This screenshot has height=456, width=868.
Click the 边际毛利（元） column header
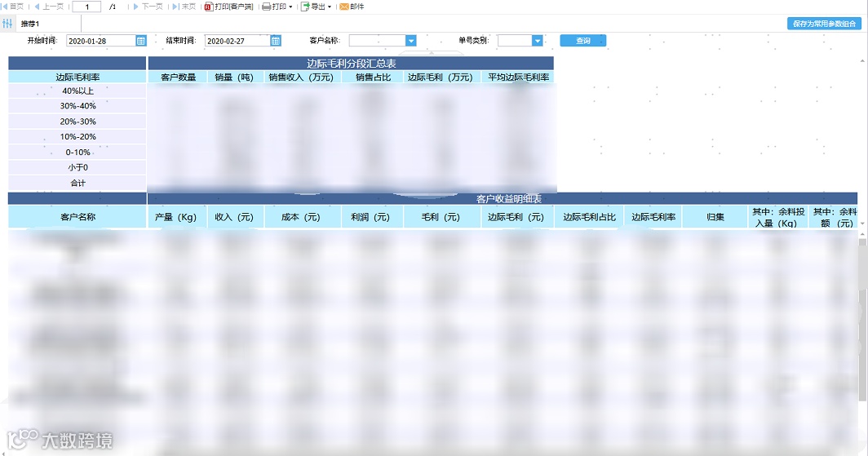[516, 217]
